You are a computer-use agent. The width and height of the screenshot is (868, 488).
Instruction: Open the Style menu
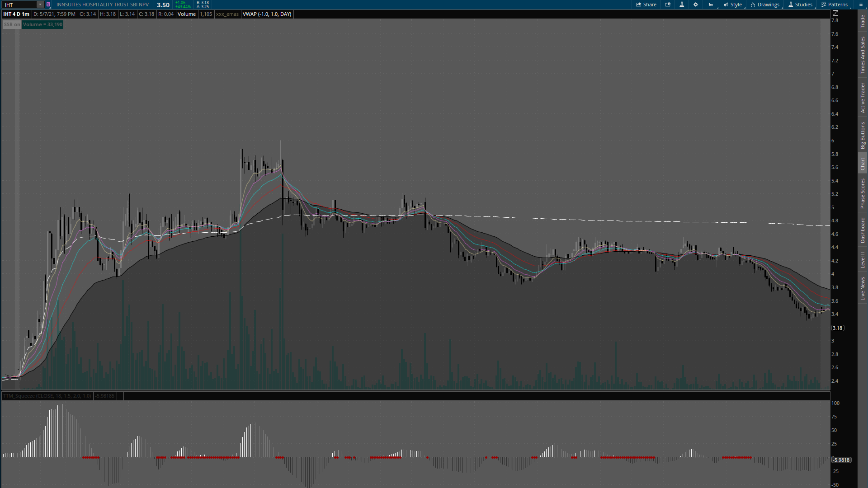pos(733,5)
